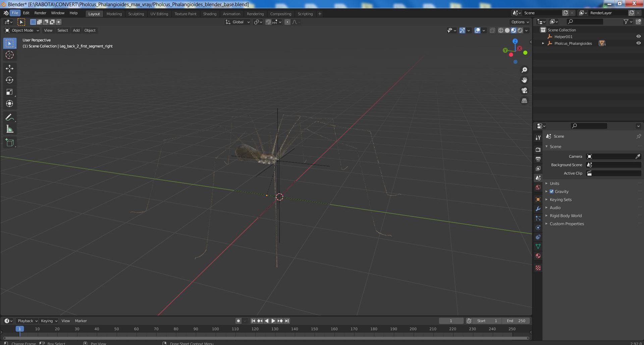Activate the Cursor tool

pos(10,55)
